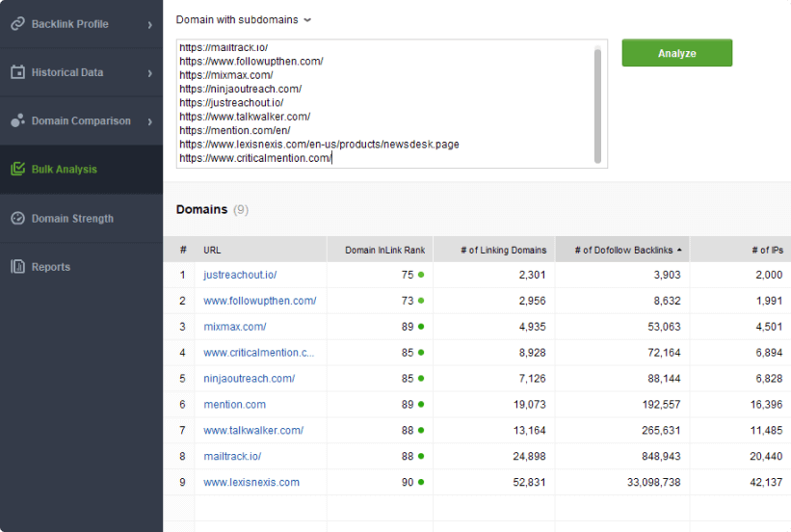Open the www.criticalmention.c... link
The height and width of the screenshot is (532, 791).
click(259, 353)
